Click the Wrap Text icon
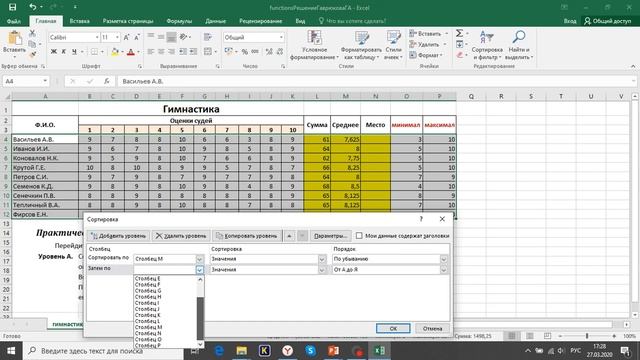 tap(208, 37)
